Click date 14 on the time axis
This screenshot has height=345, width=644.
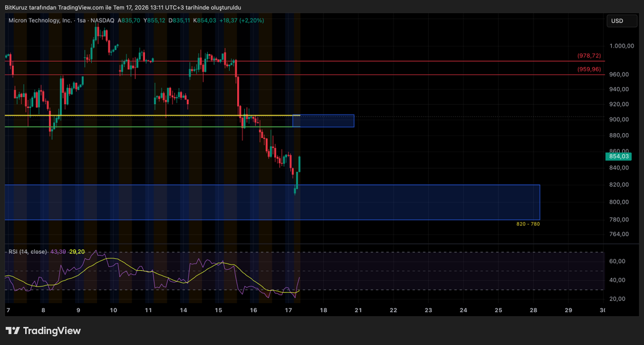pyautogui.click(x=184, y=311)
